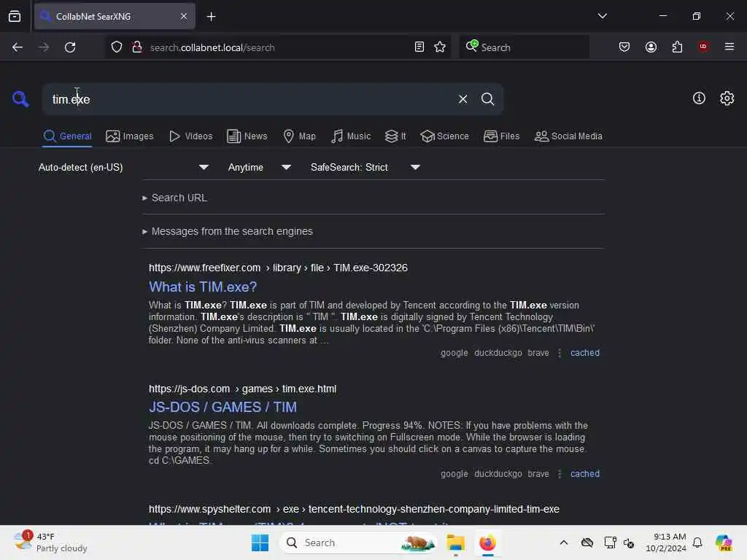This screenshot has height=560, width=747.
Task: Open the Windows Start button
Action: [260, 542]
